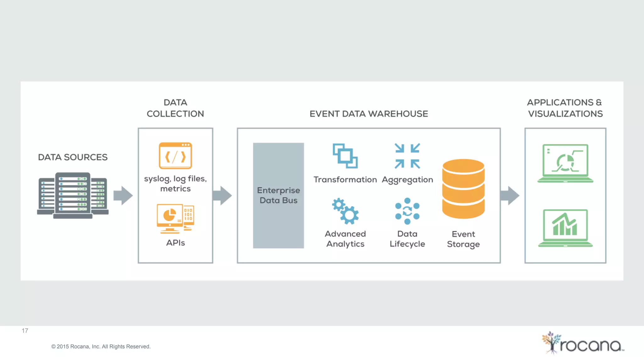Click the Rocana copyright notice text
644x362 pixels.
(101, 346)
